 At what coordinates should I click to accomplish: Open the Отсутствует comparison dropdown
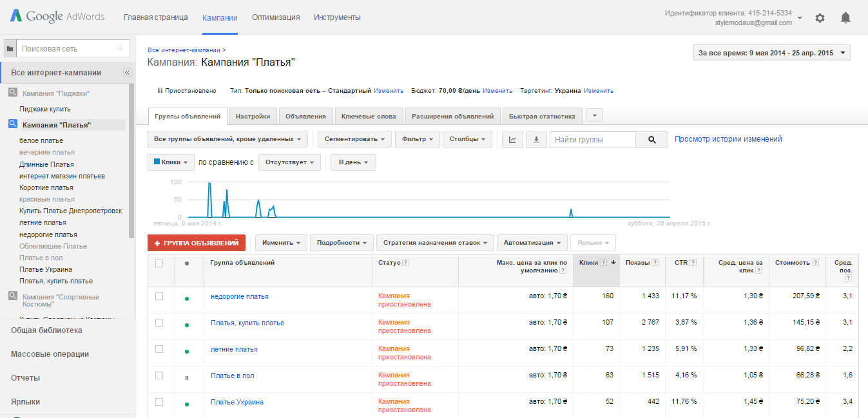[289, 162]
